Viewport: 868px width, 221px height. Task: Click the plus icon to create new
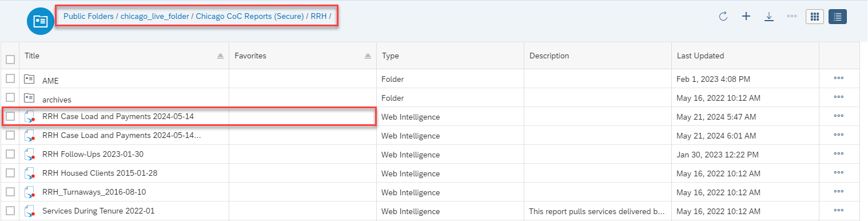pos(746,17)
